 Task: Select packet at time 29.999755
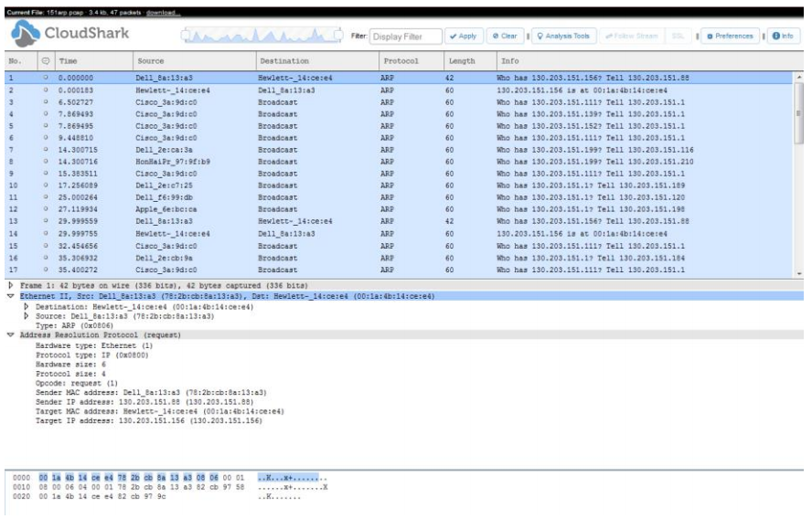399,233
